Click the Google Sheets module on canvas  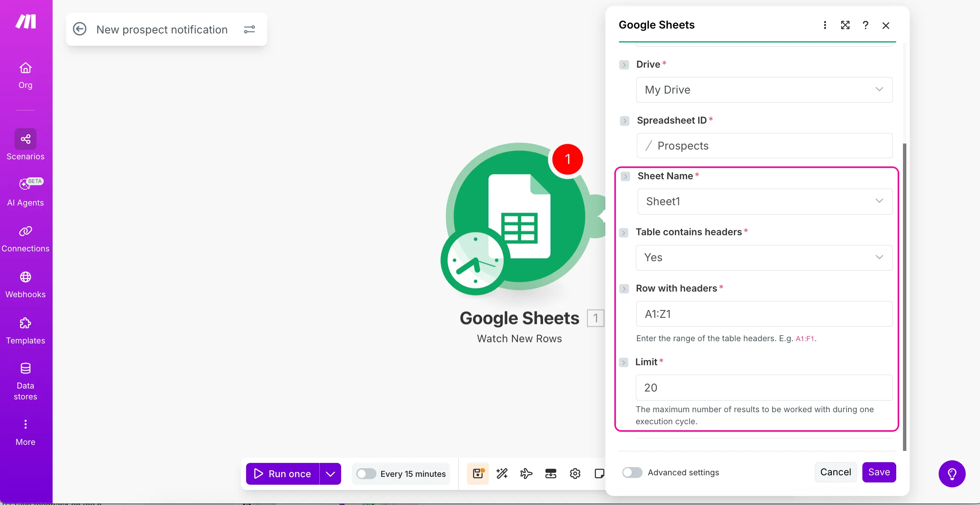[x=520, y=217]
